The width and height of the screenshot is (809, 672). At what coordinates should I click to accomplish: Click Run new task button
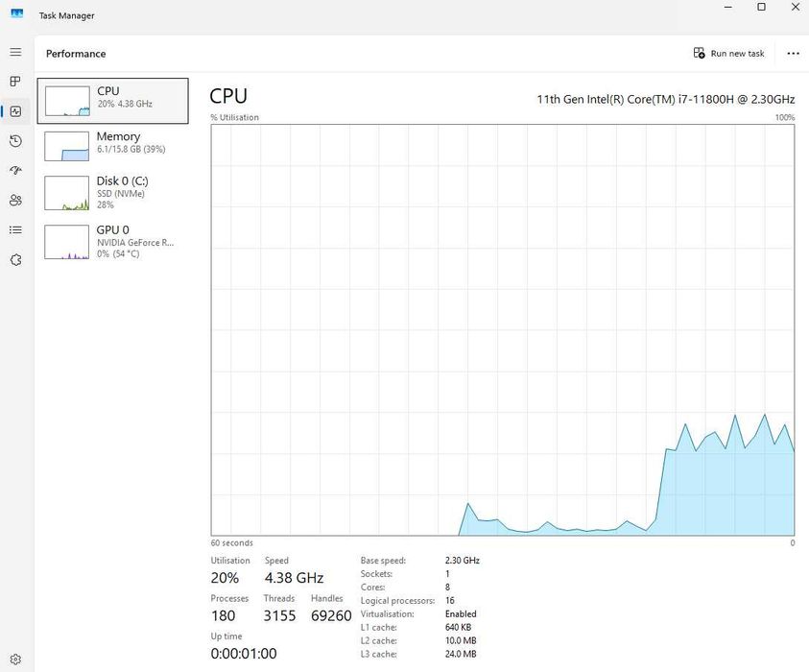728,53
